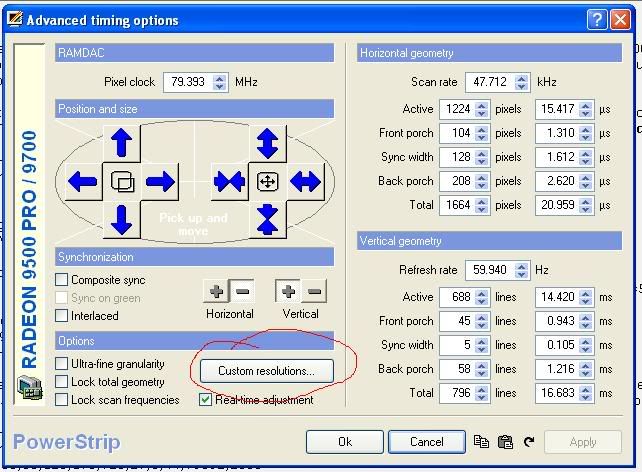This screenshot has width=642, height=472.
Task: Adjust vertical Back porch lines spinner
Action: tap(482, 369)
